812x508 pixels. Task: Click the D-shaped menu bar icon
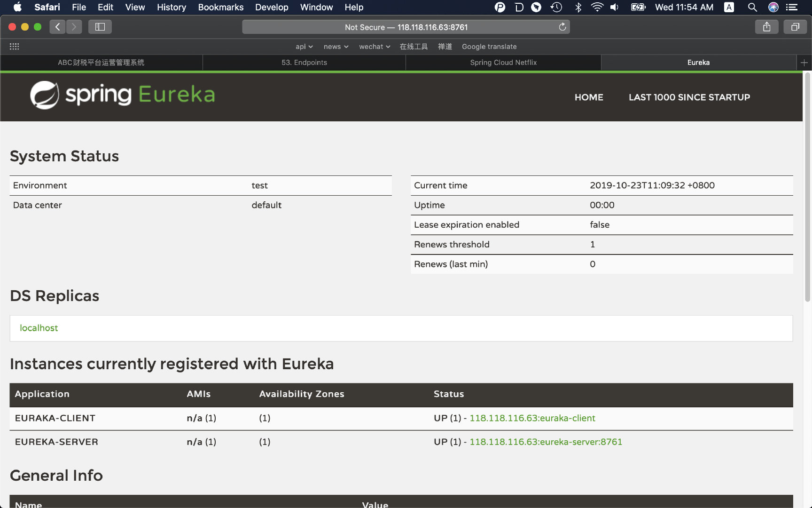519,7
